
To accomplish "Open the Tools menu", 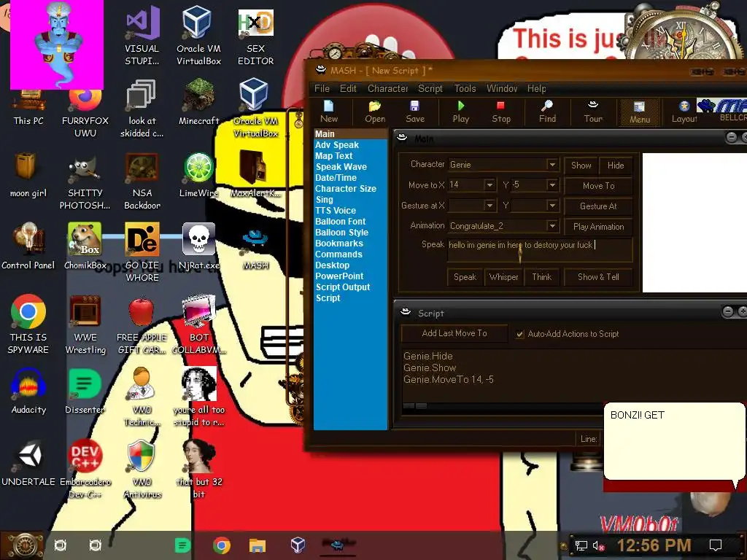I will tap(465, 88).
